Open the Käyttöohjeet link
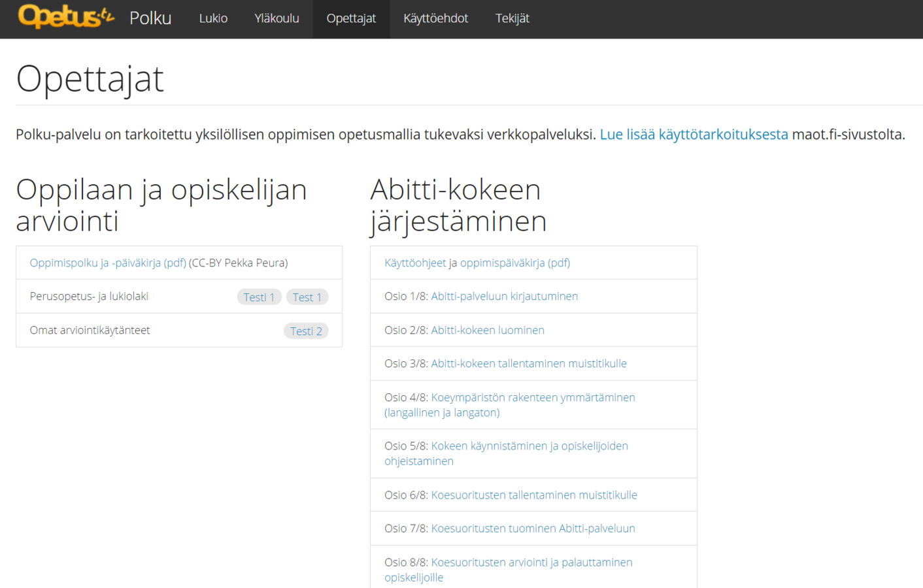 [415, 263]
